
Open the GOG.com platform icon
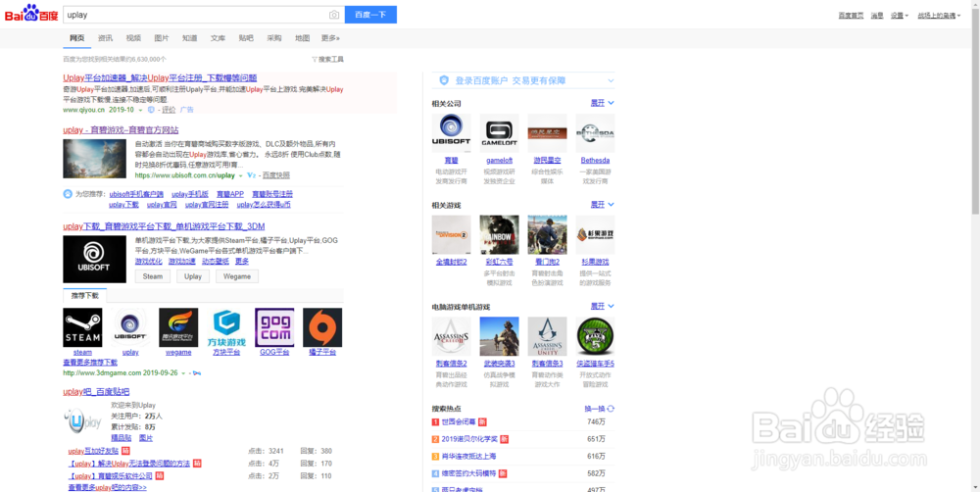coord(274,327)
